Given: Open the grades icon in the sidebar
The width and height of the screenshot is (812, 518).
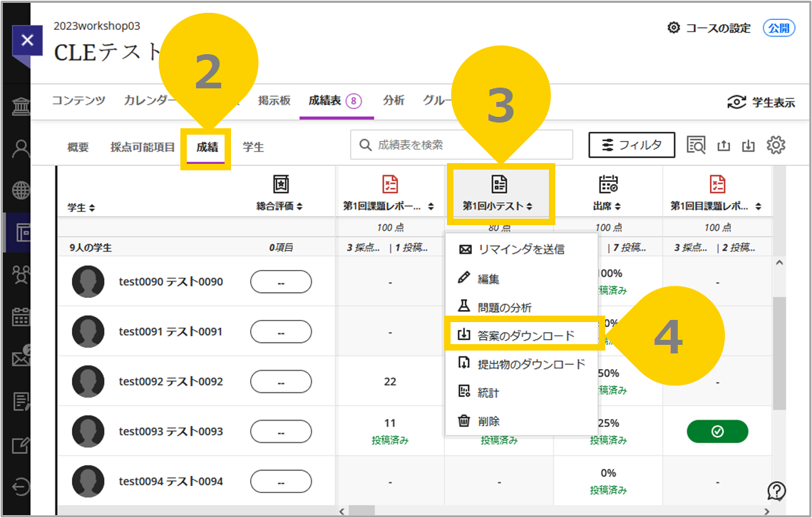Looking at the screenshot, I should [21, 401].
